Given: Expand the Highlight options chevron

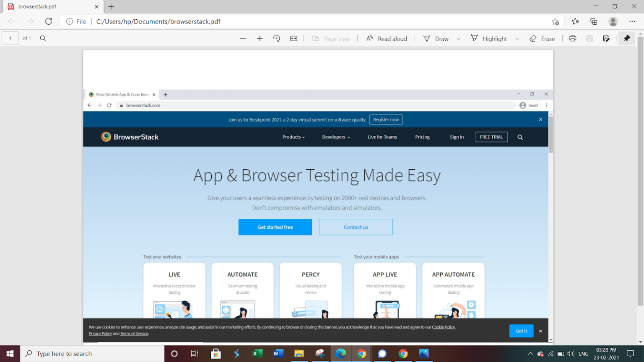Looking at the screenshot, I should 517,38.
